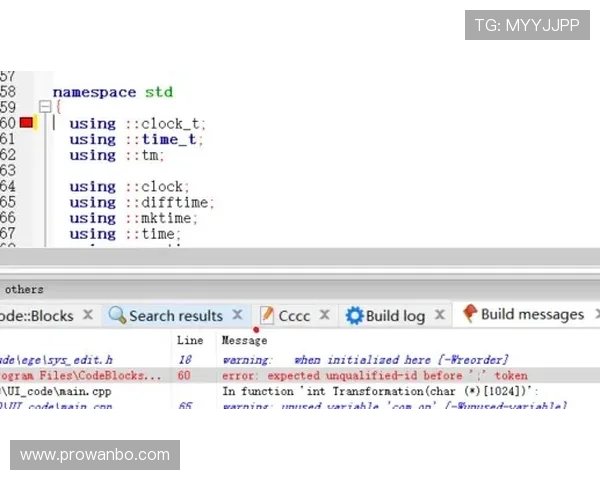Select the Build messages tab

(x=531, y=314)
